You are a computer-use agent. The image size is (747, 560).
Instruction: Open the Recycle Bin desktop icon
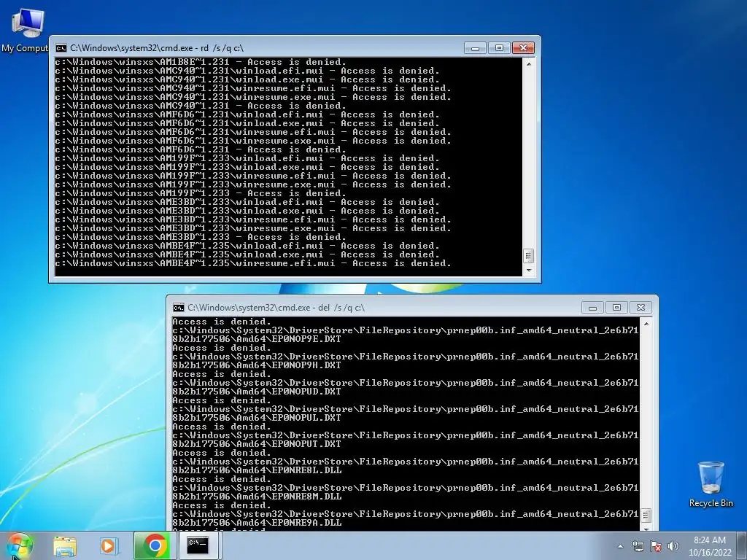click(711, 484)
